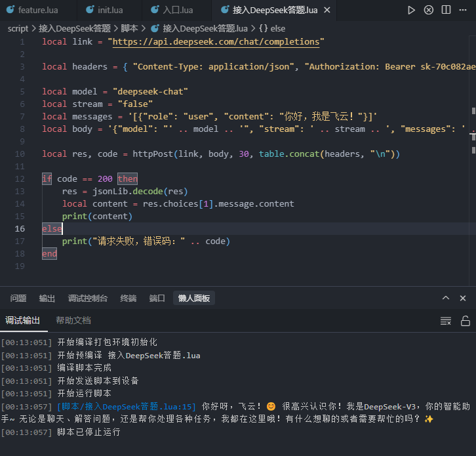Open the 端口 panel tab
Screen dimensions: 476x456
[157, 299]
